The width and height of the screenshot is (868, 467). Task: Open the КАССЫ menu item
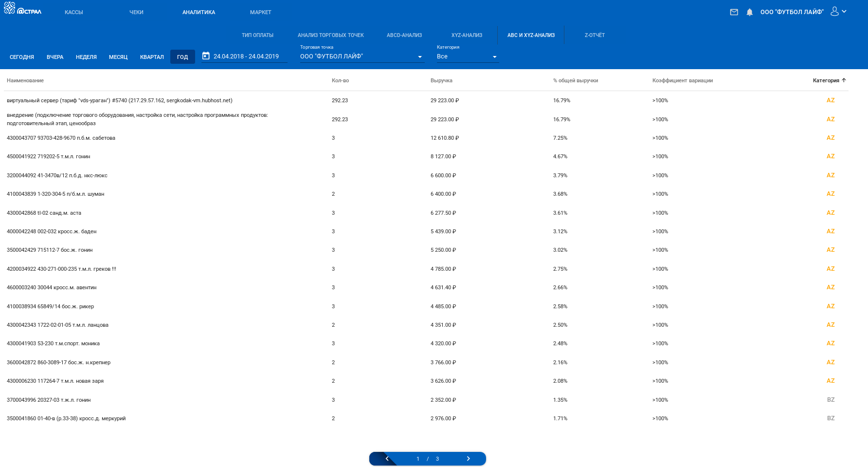click(x=74, y=12)
